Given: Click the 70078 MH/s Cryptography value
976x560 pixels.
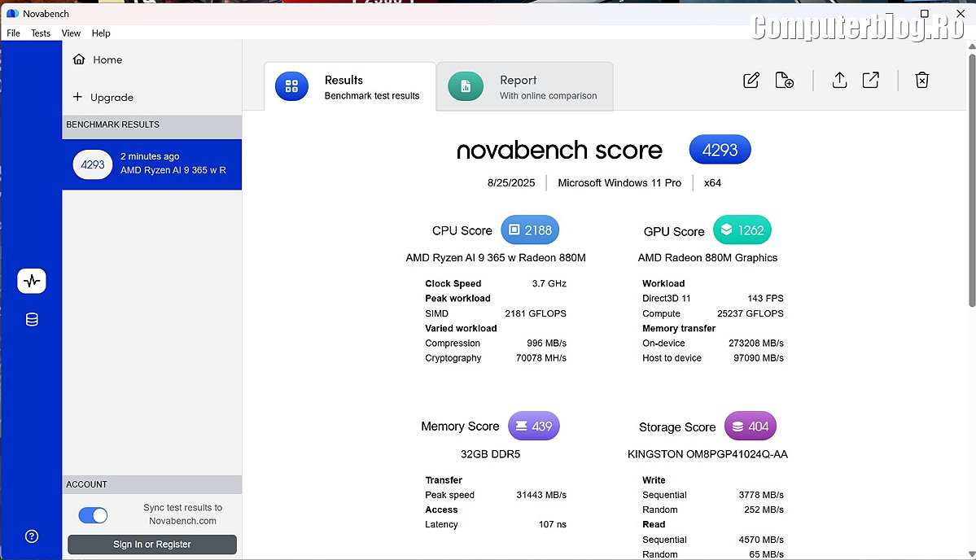Looking at the screenshot, I should click(541, 358).
